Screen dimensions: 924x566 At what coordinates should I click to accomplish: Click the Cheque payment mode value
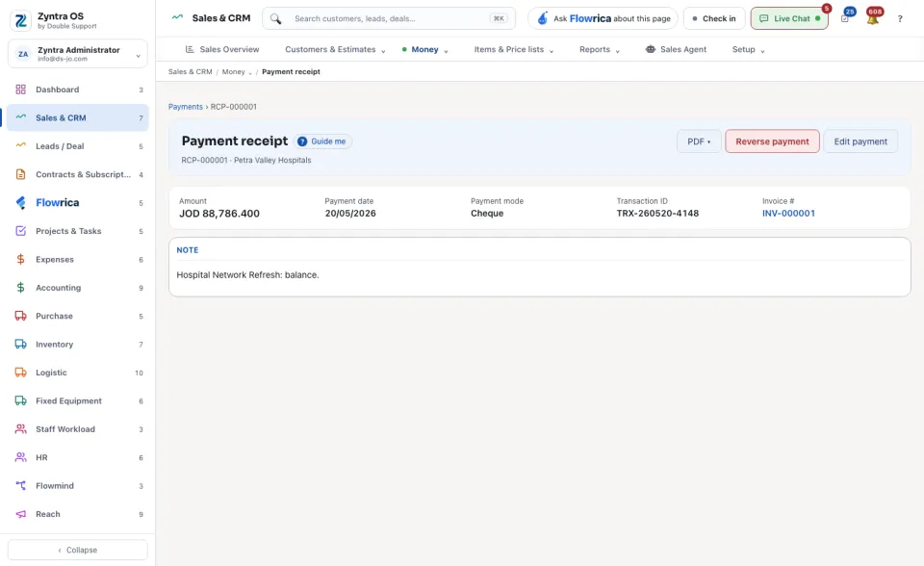pos(487,214)
